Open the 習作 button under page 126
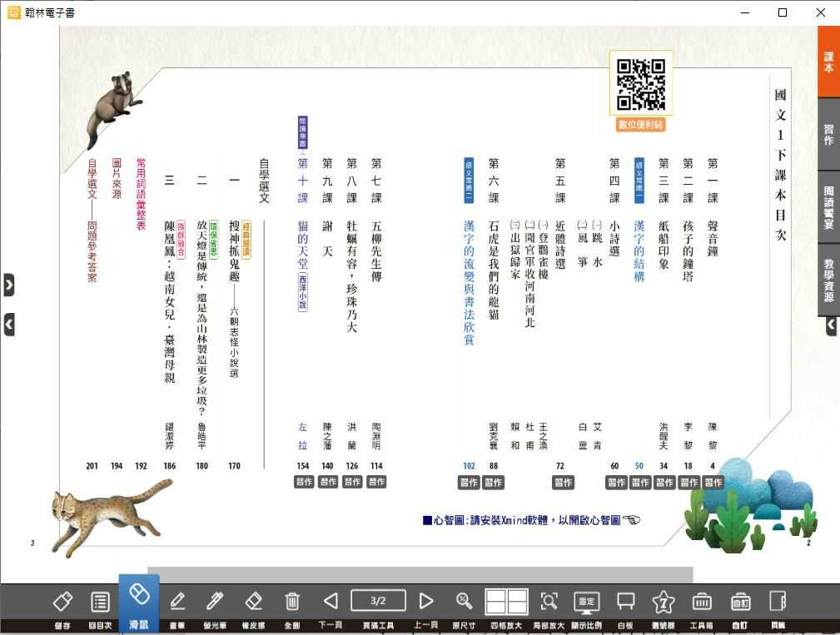The height and width of the screenshot is (635, 840). point(352,482)
